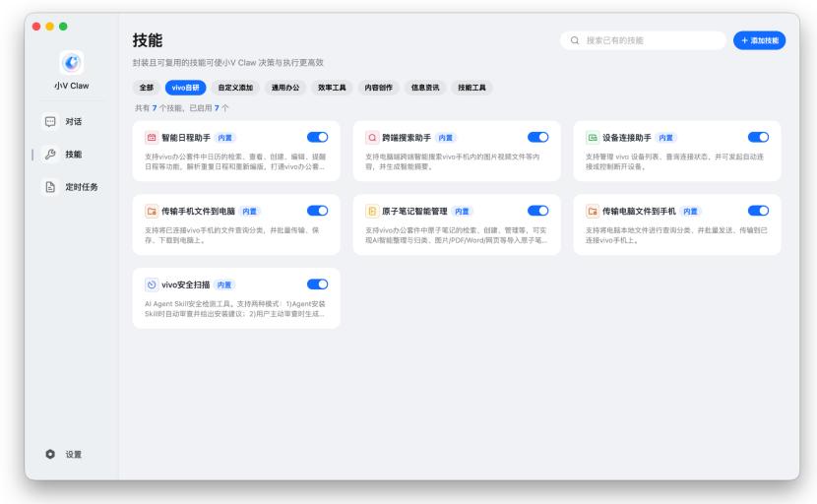
Task: Click the 内置 badge on 智能日程助手
Action: tap(225, 138)
